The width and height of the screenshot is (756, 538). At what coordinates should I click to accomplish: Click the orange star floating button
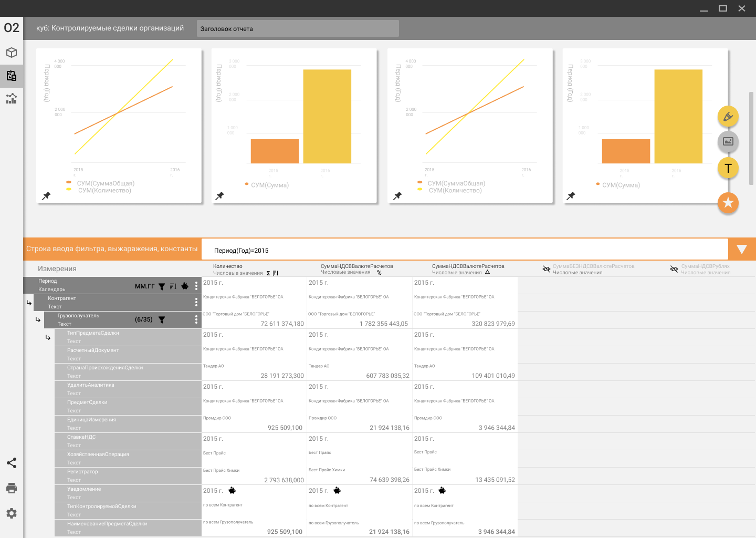pyautogui.click(x=728, y=203)
